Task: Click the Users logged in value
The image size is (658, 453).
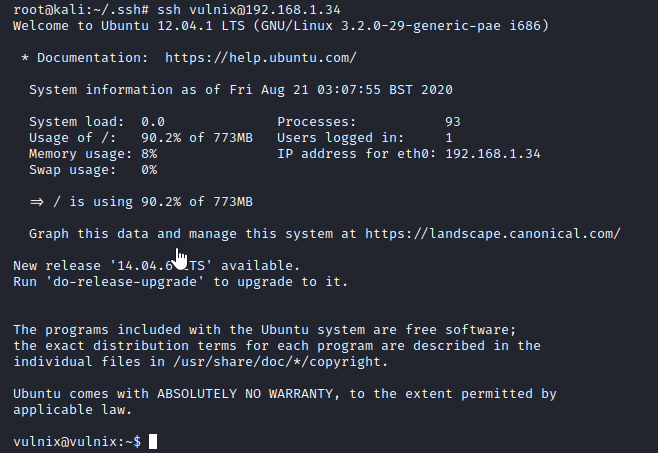Action: (x=449, y=138)
